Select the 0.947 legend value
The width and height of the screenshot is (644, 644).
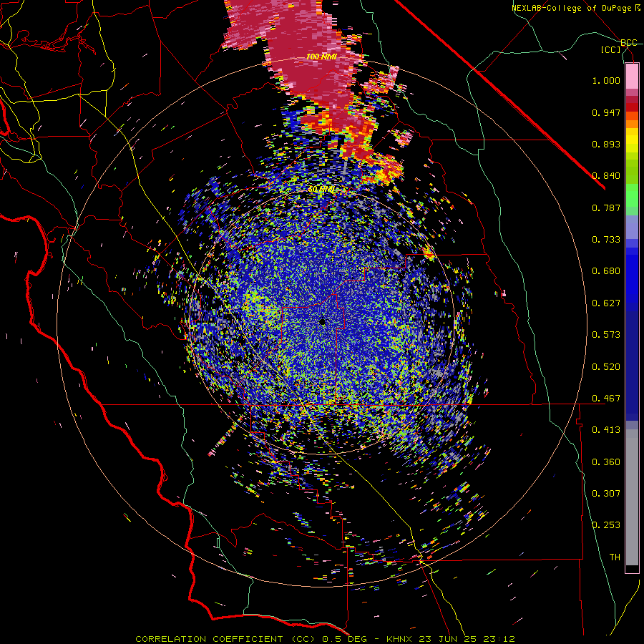click(606, 112)
